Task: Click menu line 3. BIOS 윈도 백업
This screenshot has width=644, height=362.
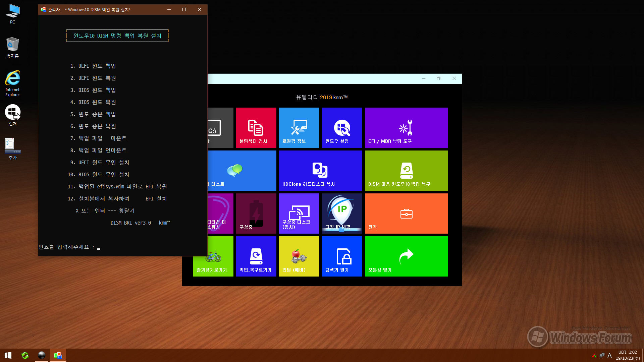Action: click(93, 90)
